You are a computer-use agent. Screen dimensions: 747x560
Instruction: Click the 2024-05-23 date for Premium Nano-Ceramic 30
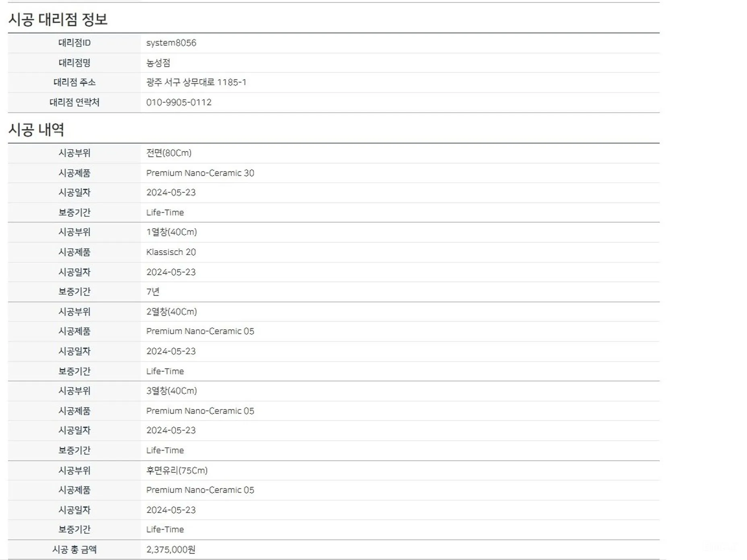[171, 192]
